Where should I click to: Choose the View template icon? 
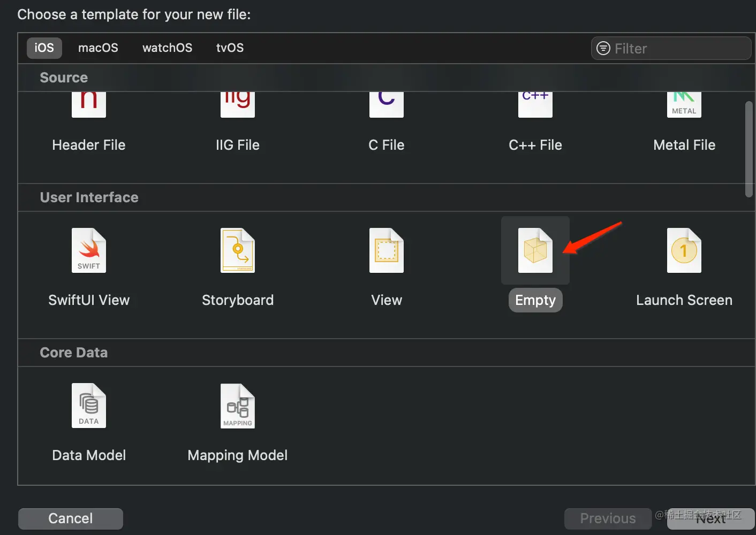[x=387, y=250]
